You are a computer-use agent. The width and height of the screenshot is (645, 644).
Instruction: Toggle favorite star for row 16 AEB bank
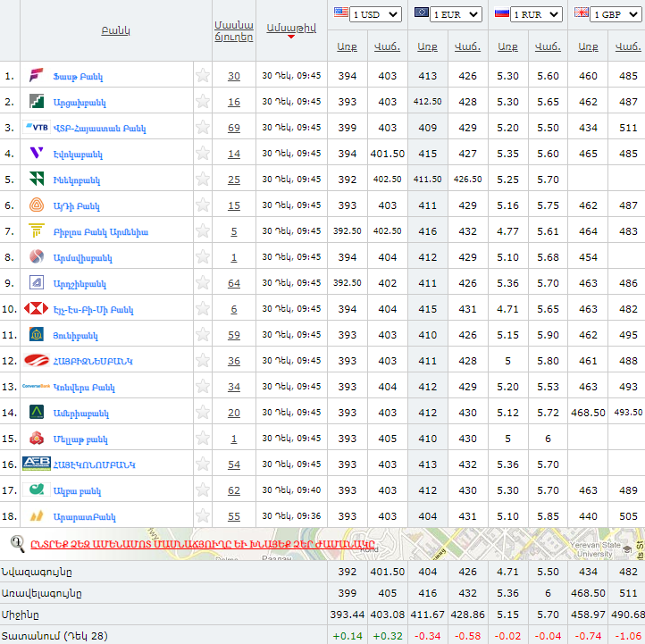pyautogui.click(x=203, y=464)
